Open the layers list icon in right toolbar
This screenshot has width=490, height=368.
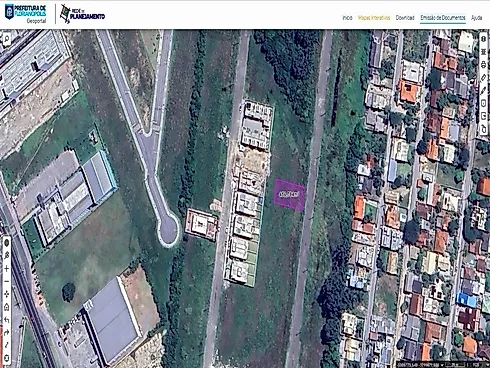(484, 52)
